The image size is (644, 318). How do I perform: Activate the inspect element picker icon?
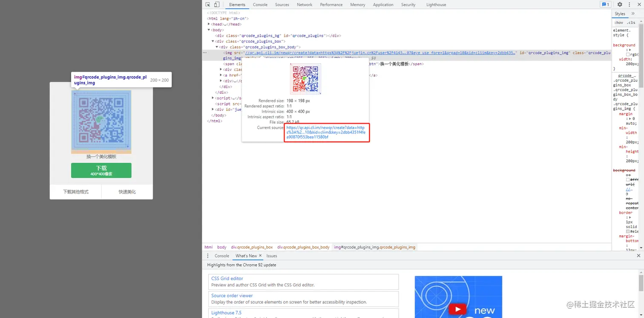click(208, 5)
